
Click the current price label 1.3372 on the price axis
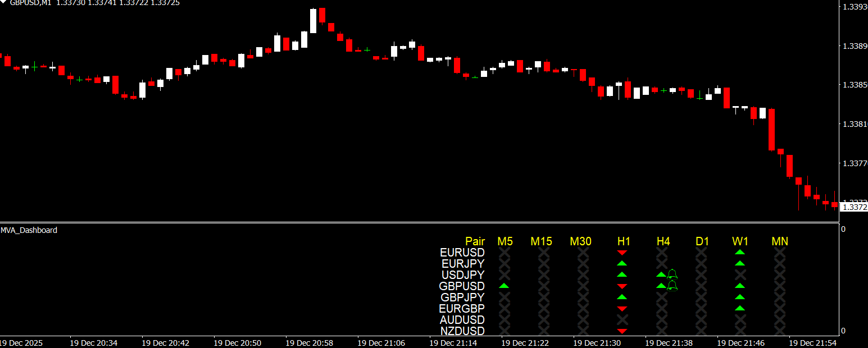853,207
